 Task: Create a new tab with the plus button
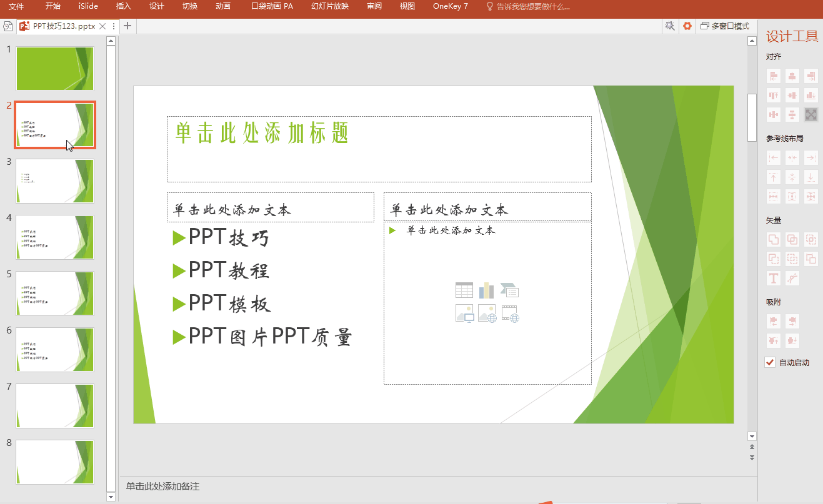[x=127, y=26]
